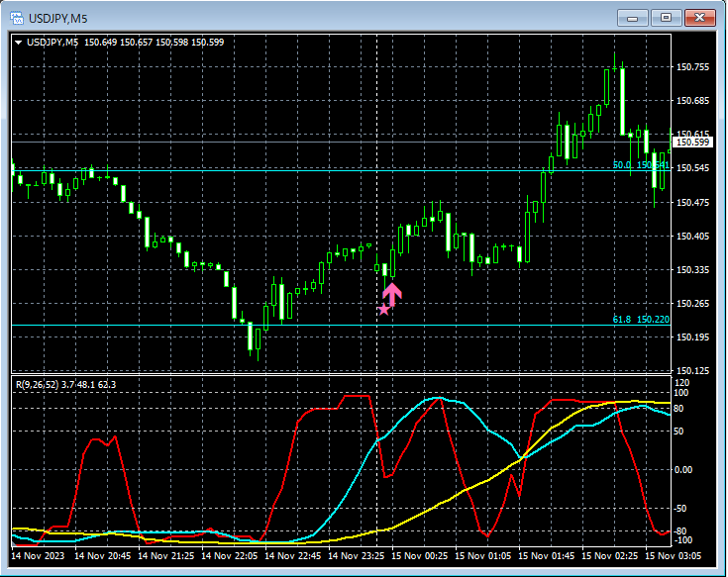Click the 100 level on indicator scale
Image resolution: width=728 pixels, height=577 pixels.
[x=681, y=392]
